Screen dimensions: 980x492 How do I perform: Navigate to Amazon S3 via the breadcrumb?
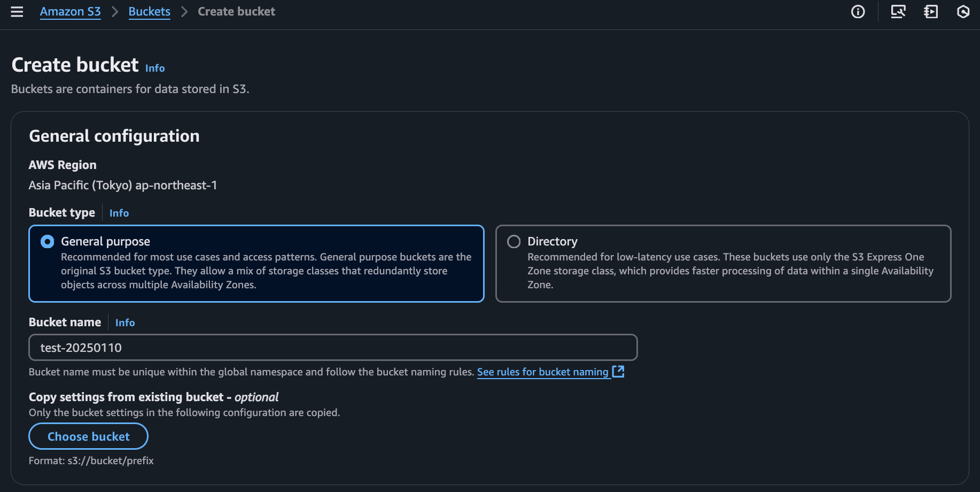click(x=70, y=11)
